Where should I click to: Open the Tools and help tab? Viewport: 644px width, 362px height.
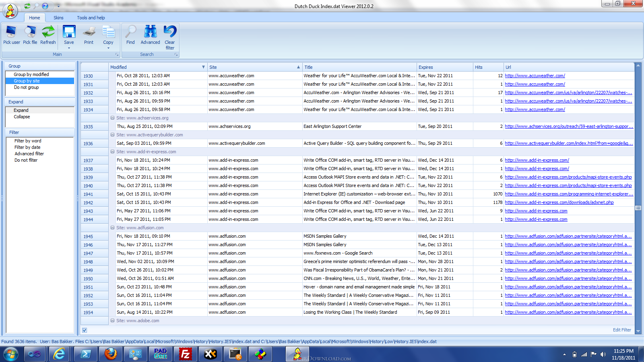(91, 18)
